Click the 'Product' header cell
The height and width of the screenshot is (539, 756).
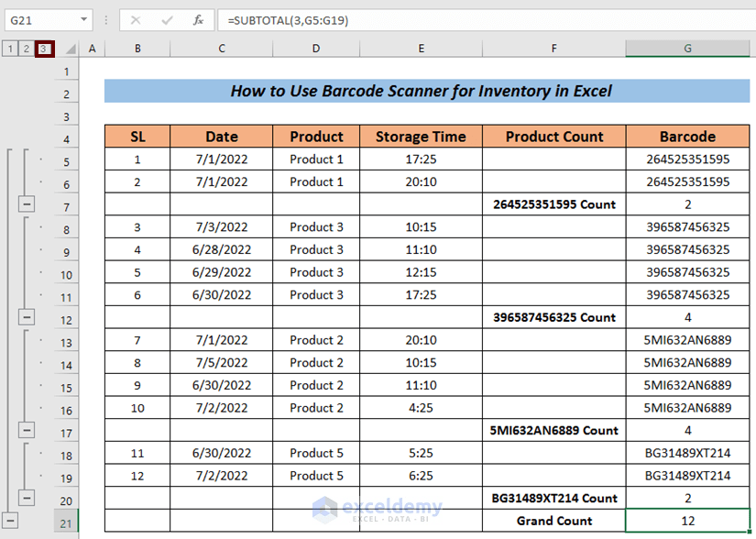tap(316, 137)
